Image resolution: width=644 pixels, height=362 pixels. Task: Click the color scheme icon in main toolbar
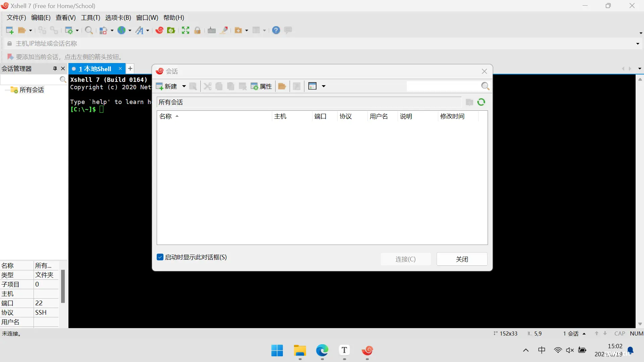click(103, 31)
